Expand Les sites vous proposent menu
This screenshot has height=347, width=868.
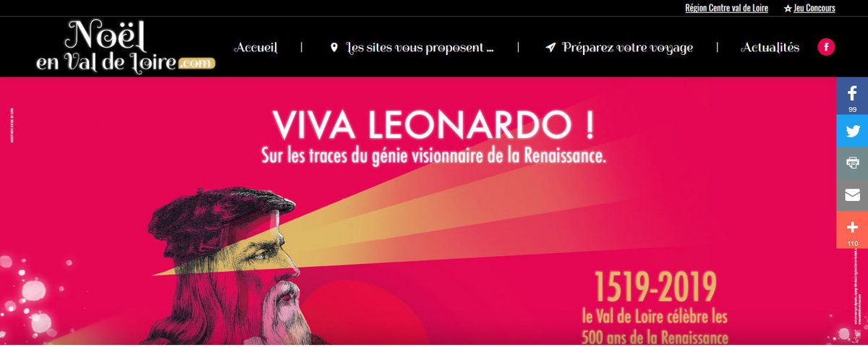(x=420, y=48)
